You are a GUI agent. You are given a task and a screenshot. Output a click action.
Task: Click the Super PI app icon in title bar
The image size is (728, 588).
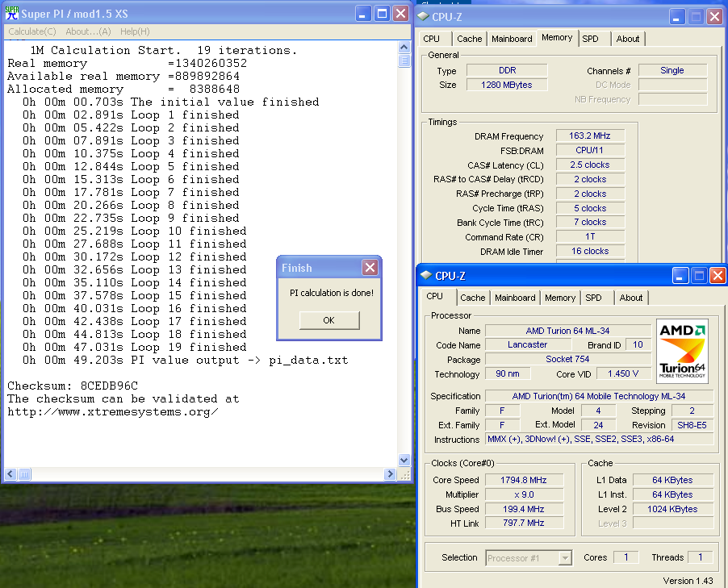point(11,14)
